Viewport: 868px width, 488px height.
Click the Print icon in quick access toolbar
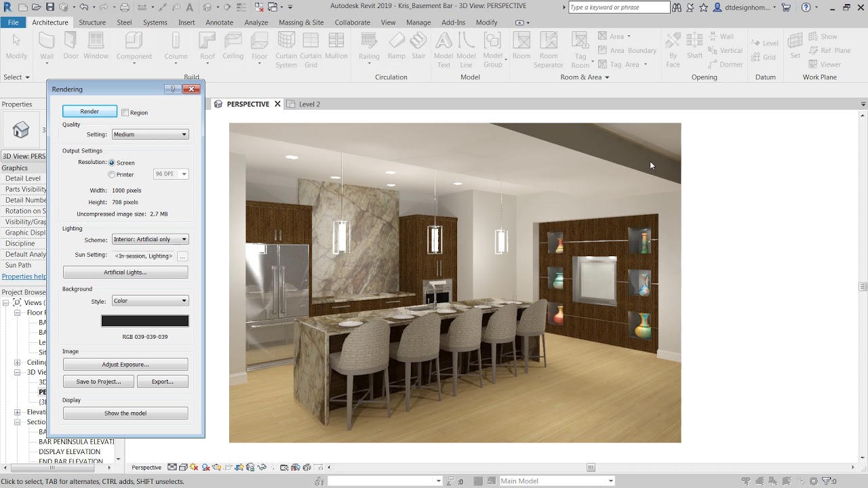(x=125, y=7)
